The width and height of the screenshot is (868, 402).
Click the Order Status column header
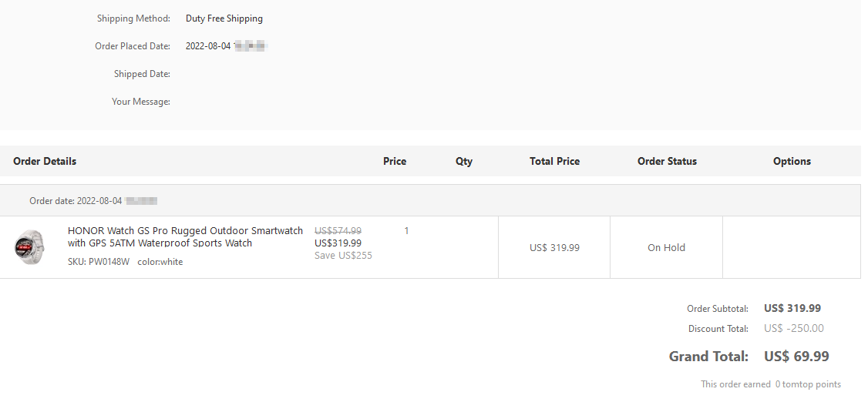coord(667,162)
